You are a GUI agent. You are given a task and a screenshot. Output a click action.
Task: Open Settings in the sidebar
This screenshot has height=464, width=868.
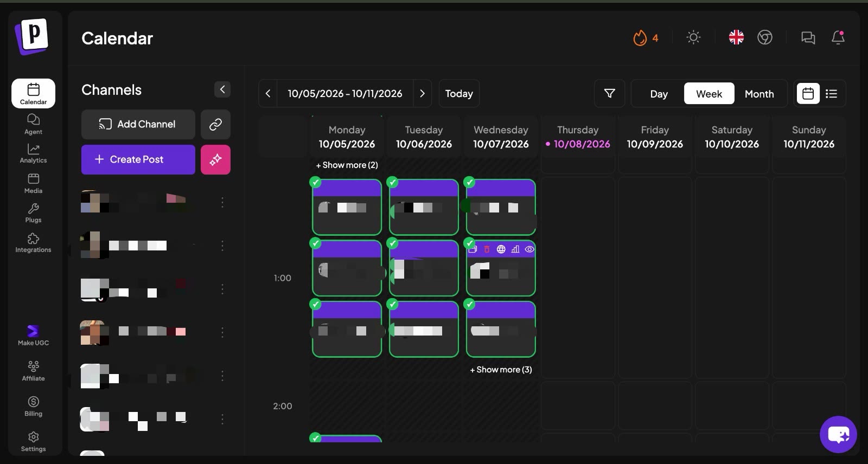33,441
